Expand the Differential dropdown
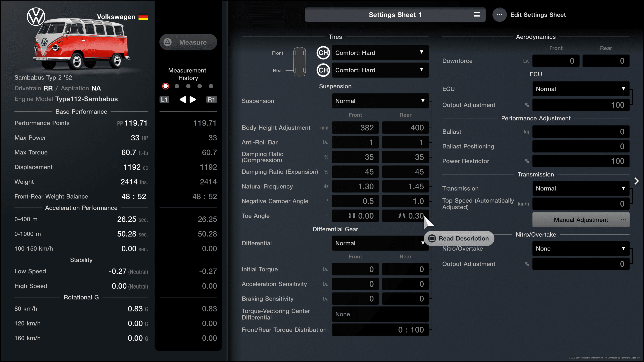 [380, 243]
